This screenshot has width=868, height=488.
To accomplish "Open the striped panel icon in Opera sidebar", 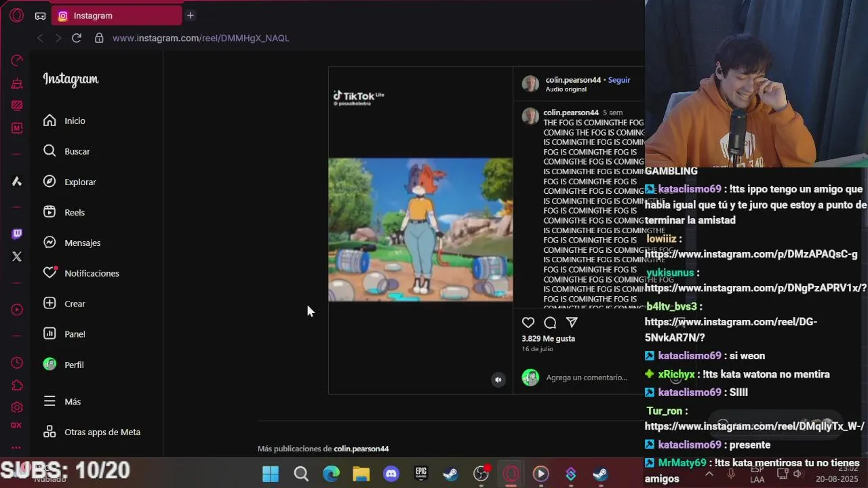I will click(x=17, y=105).
